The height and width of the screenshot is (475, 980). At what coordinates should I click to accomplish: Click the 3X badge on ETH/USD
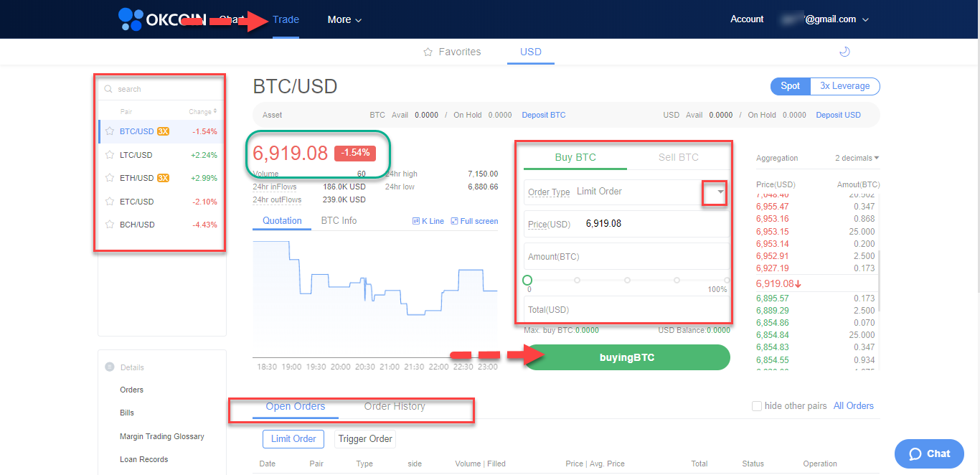click(x=163, y=178)
